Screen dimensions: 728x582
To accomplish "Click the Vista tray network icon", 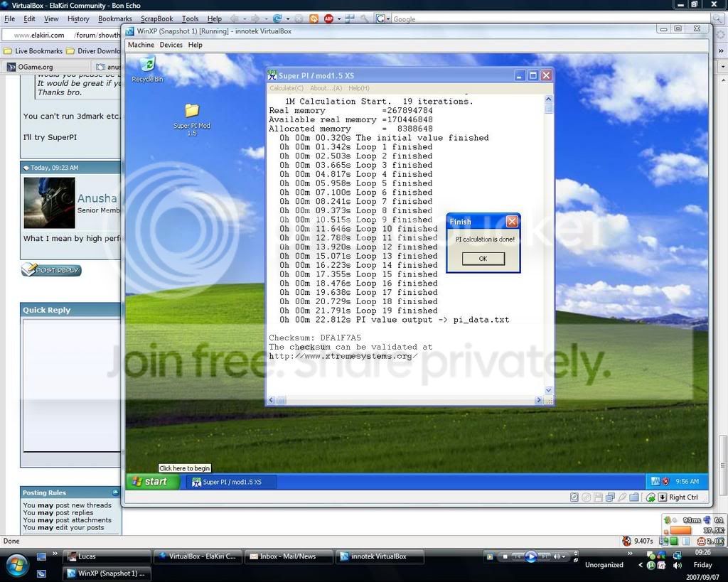I will 677,555.
